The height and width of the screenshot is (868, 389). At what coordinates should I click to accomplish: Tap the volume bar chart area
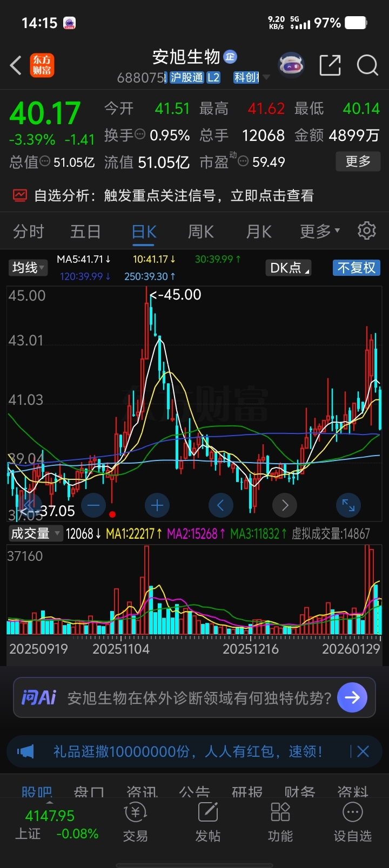click(194, 589)
